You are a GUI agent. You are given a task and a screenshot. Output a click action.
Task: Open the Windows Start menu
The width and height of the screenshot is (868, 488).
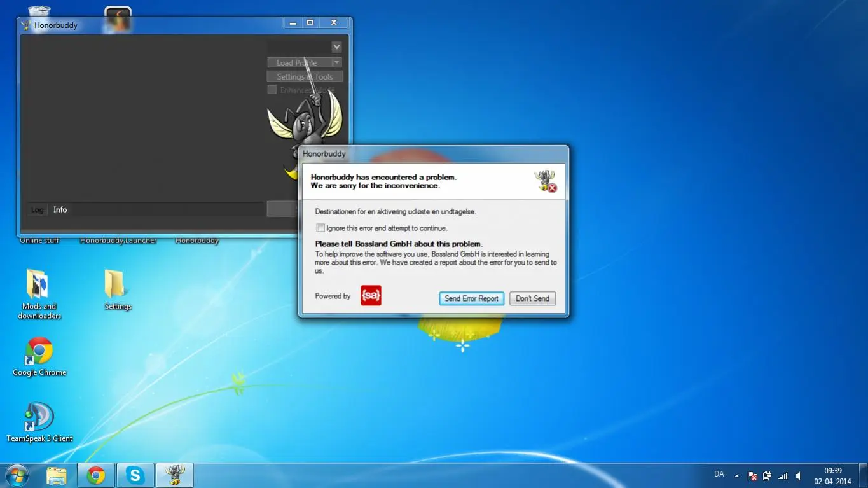[x=17, y=475]
